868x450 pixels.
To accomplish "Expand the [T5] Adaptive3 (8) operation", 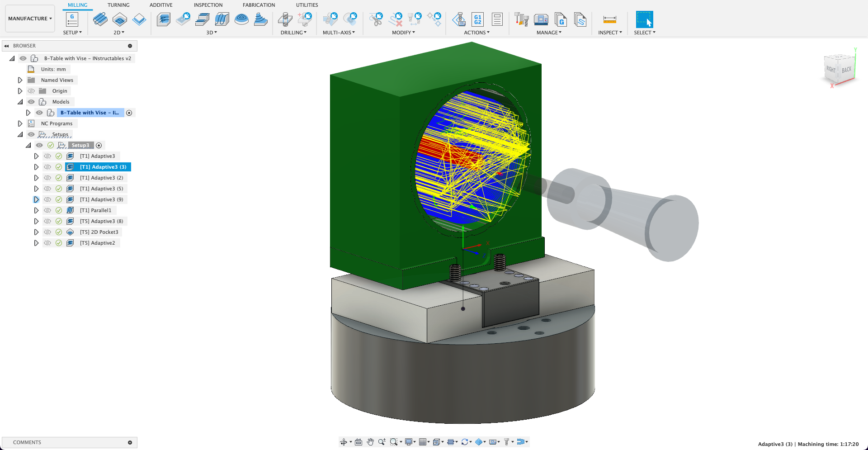I will (36, 221).
